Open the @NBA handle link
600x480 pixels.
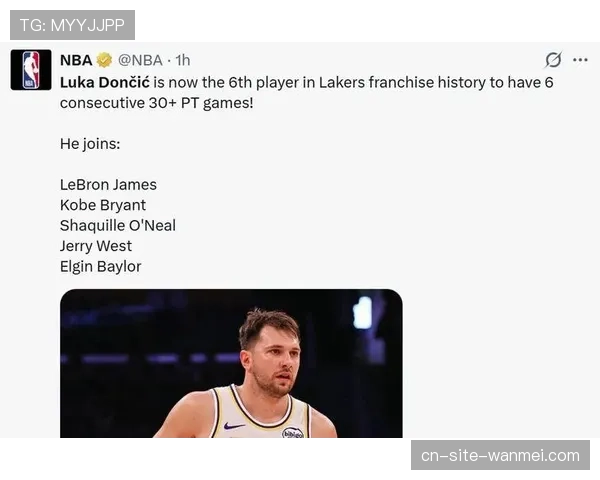[140, 60]
